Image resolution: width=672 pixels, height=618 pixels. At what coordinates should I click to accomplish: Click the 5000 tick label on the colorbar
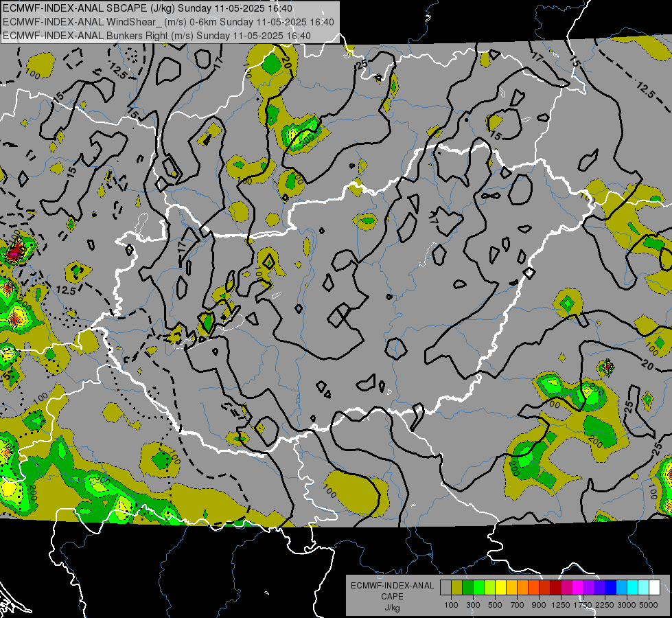[x=649, y=605]
